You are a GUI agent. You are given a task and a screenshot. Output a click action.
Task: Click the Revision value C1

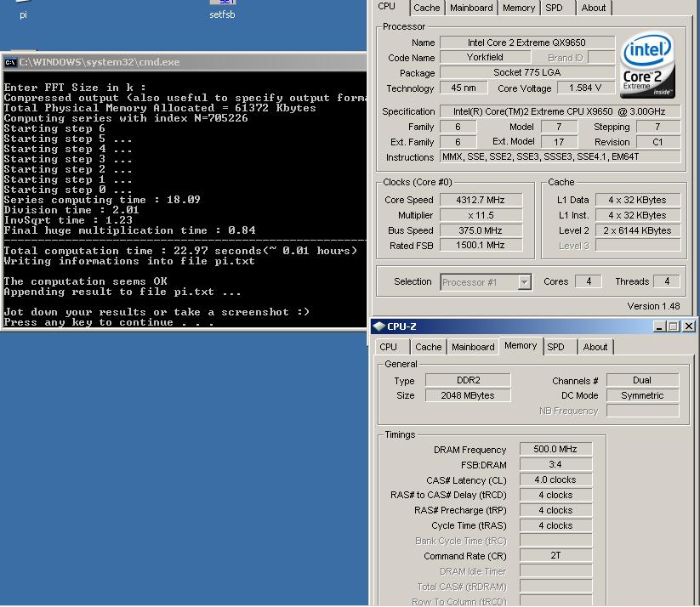click(x=658, y=142)
